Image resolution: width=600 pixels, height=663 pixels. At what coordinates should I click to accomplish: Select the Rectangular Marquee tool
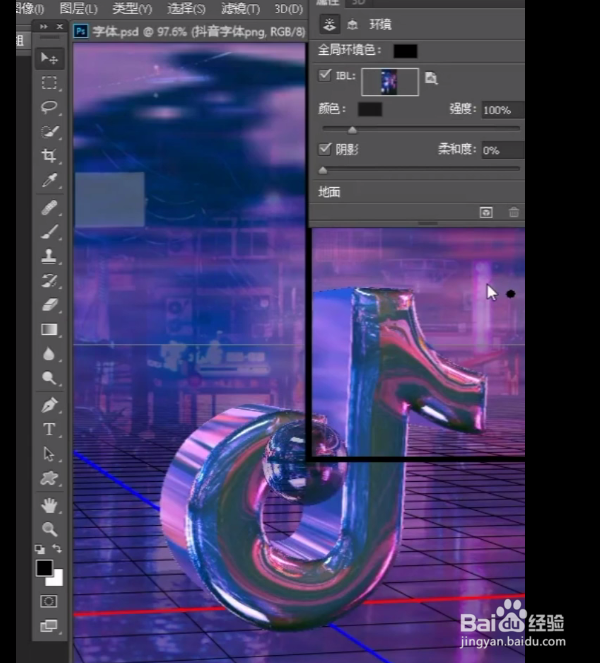pos(49,82)
